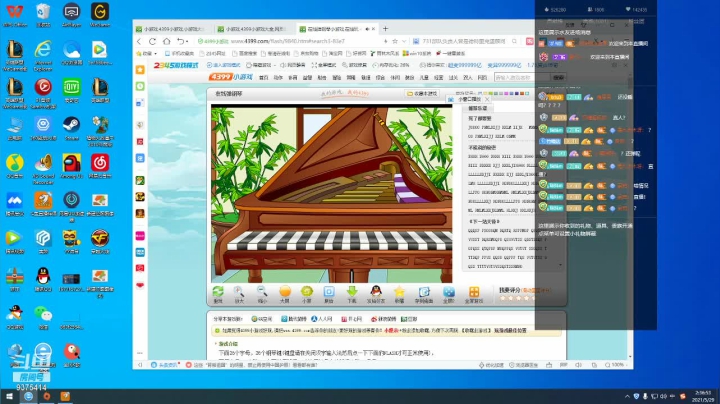Viewport: 720px width, 404px height.
Task: Open WPS Office desktop icon
Action: click(x=15, y=11)
